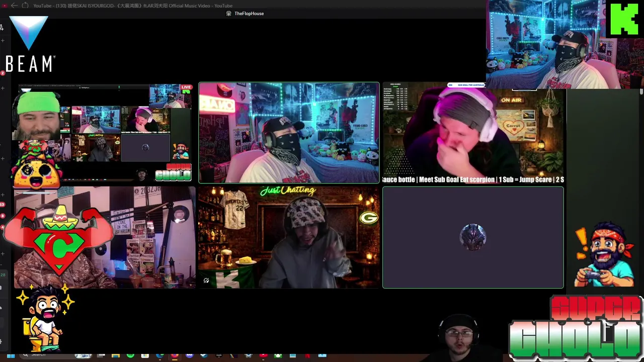Click the muted microphone icon on Just Chatting tile

coord(206,281)
